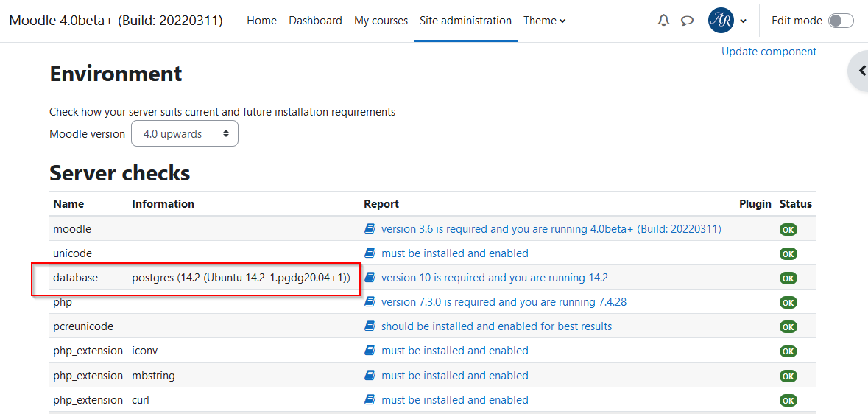Open the php version 7.3.0 required link
This screenshot has width=868, height=414.
pos(504,302)
